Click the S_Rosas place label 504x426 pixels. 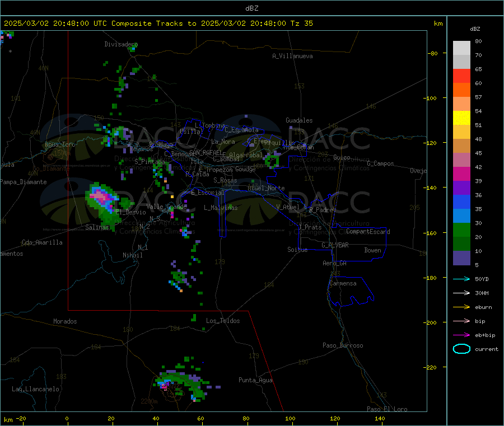(x=225, y=180)
